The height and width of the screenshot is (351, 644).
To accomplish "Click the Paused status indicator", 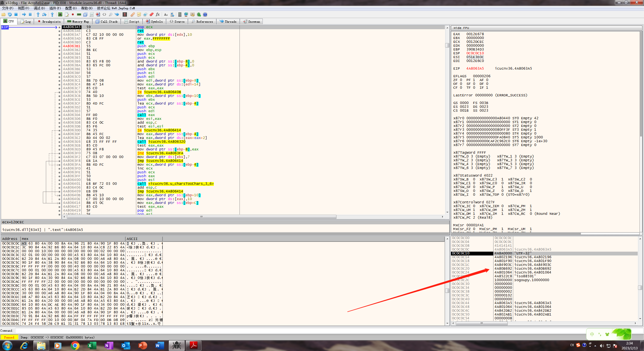I will (9, 337).
